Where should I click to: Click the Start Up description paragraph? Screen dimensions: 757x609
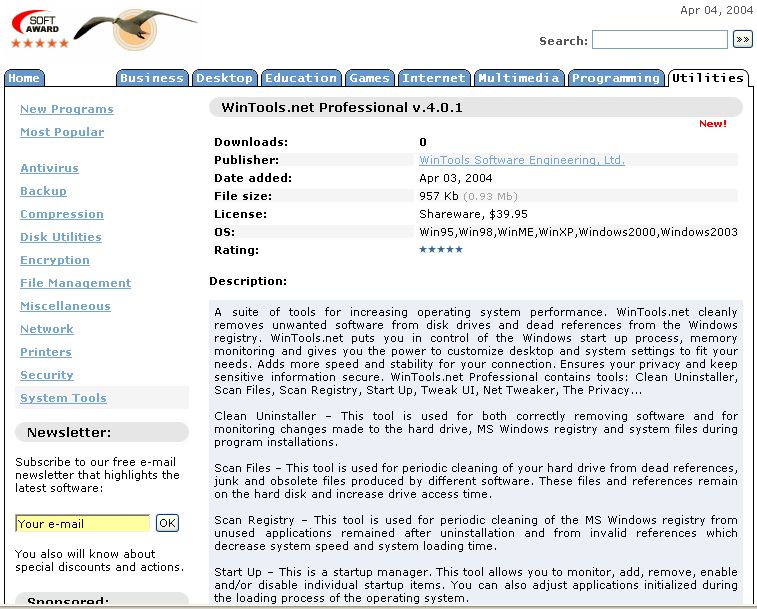[476, 585]
